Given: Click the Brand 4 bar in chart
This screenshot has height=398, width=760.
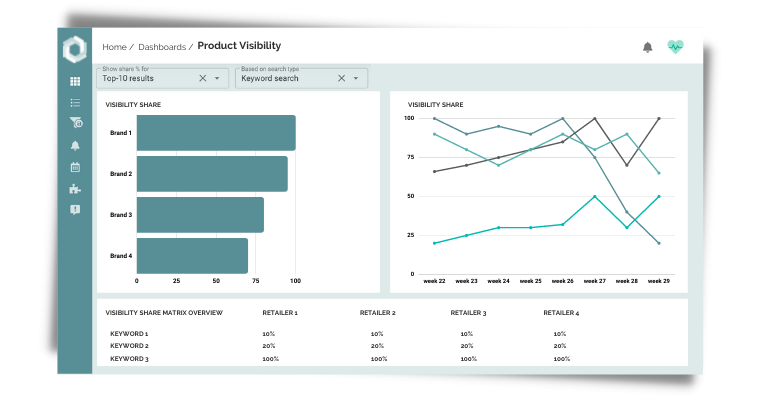Looking at the screenshot, I should [x=192, y=255].
